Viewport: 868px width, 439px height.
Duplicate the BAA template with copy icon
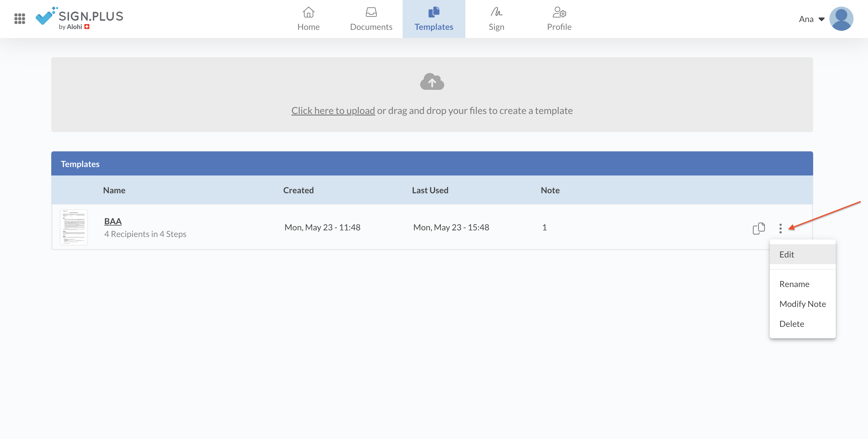(x=759, y=228)
